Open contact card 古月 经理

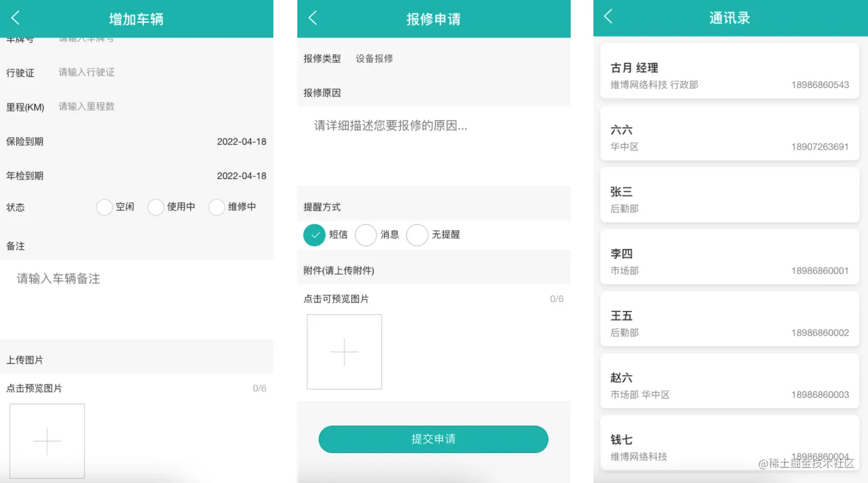730,70
